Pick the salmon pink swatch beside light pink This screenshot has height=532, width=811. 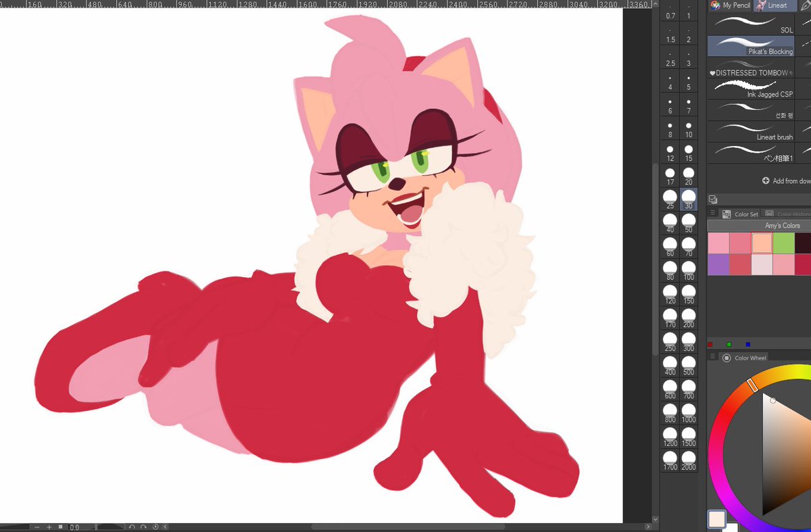pos(740,243)
